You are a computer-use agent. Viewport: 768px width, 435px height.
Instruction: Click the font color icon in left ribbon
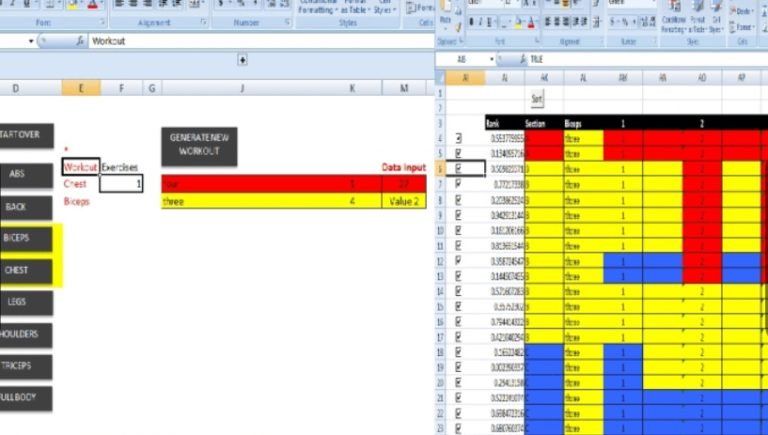92,4
